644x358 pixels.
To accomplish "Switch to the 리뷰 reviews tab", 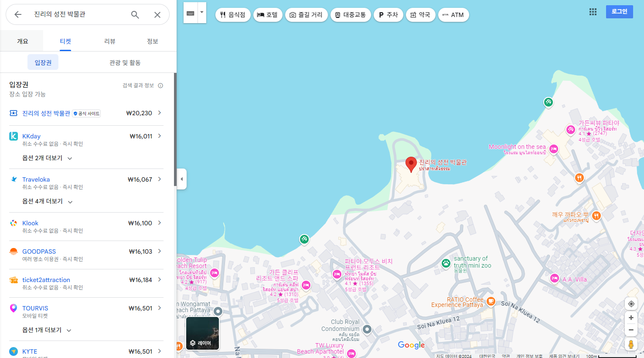I will (110, 41).
